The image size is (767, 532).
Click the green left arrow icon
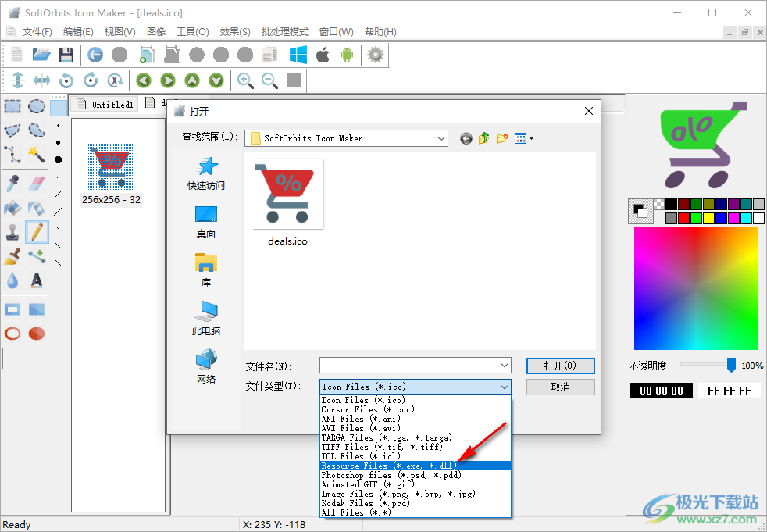[x=143, y=80]
